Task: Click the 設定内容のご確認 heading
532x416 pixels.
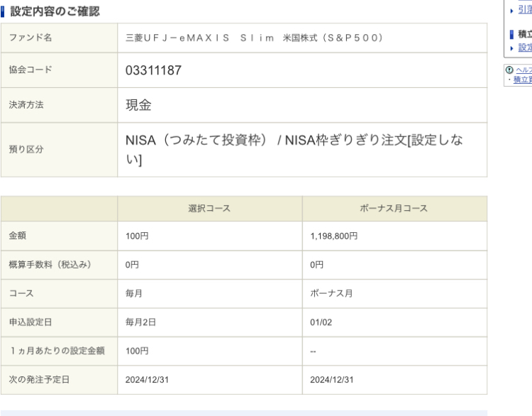Action: [x=55, y=11]
